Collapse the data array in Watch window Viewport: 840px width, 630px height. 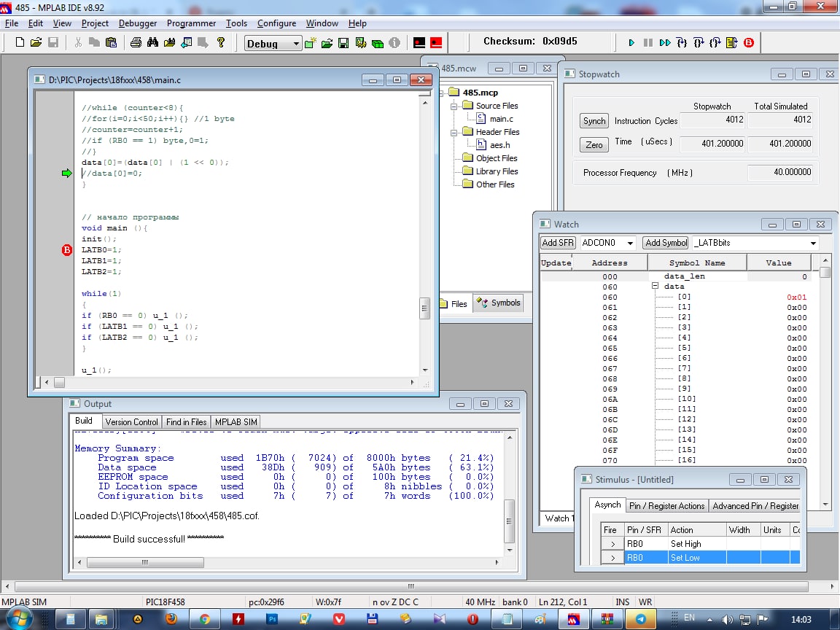(655, 286)
